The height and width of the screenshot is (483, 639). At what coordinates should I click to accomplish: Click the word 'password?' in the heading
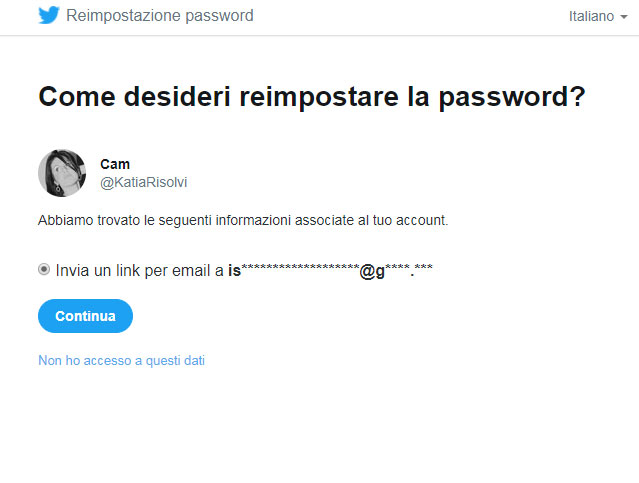(x=512, y=98)
